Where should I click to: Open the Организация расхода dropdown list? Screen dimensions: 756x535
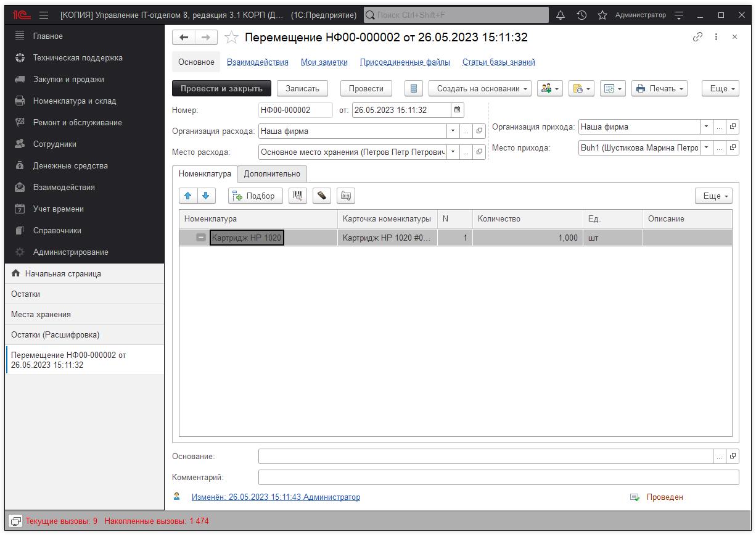453,131
